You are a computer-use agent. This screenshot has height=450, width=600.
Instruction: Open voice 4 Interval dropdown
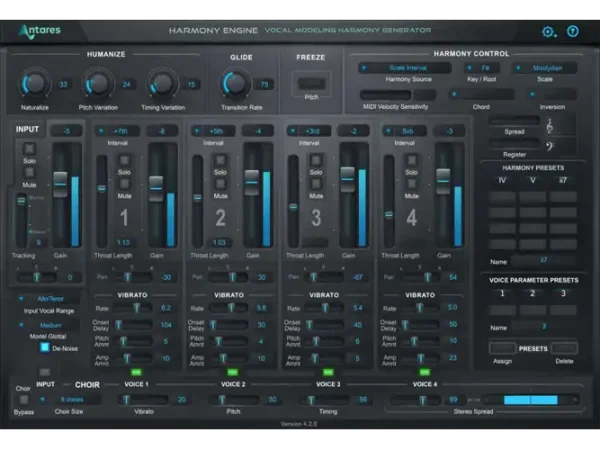pos(404,131)
